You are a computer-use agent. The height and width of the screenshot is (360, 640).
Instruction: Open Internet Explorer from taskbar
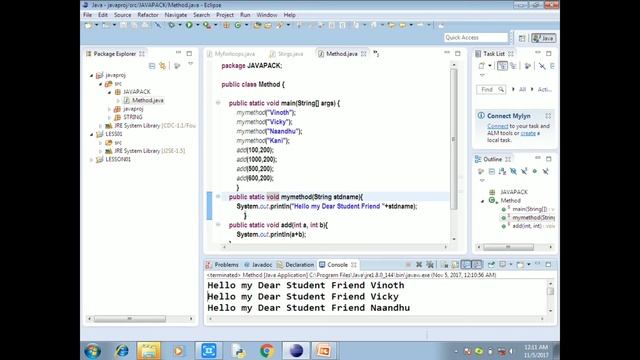[122, 351]
